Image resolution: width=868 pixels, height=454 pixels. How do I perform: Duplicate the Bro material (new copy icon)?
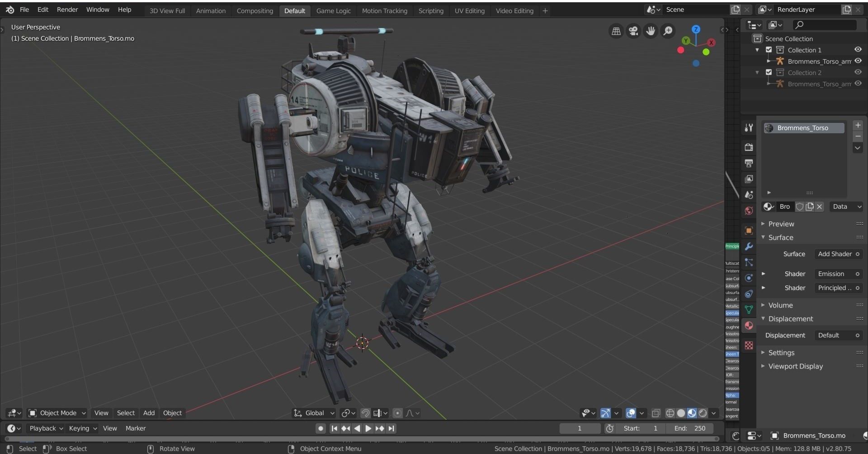point(810,206)
